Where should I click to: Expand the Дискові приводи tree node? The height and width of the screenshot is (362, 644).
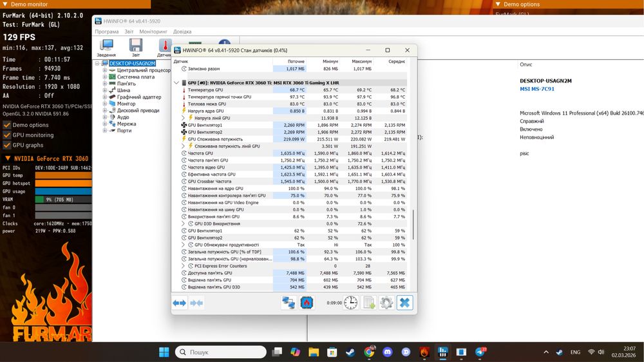coord(105,111)
